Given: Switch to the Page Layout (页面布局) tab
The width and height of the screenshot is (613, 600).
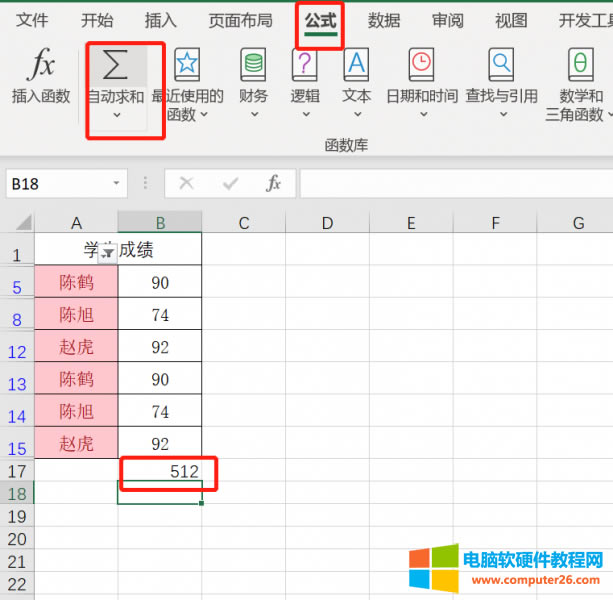Looking at the screenshot, I should point(240,20).
